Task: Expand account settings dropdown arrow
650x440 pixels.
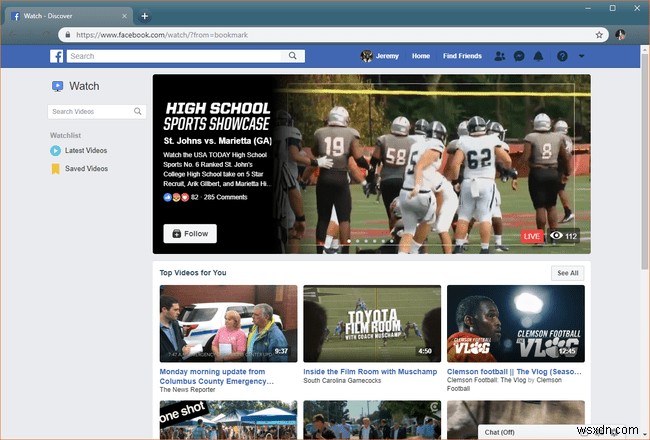Action: coord(582,56)
